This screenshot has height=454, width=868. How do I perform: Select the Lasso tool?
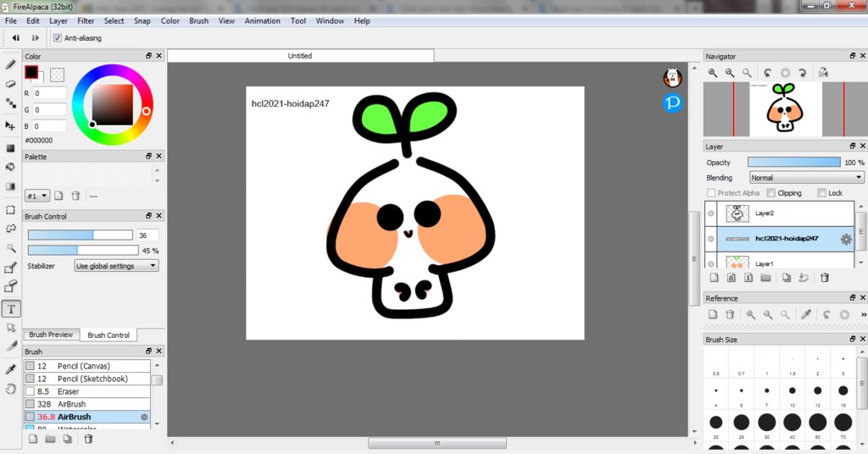(x=10, y=229)
